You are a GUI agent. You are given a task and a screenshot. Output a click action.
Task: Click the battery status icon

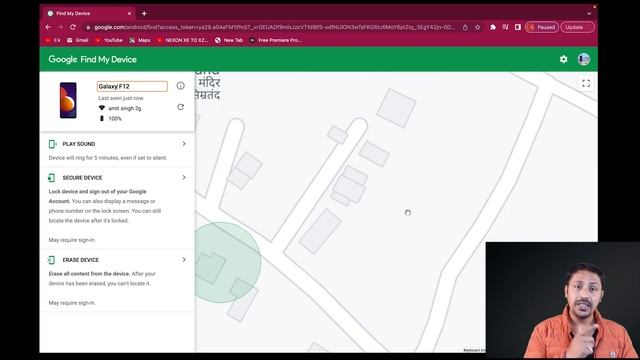pos(102,118)
